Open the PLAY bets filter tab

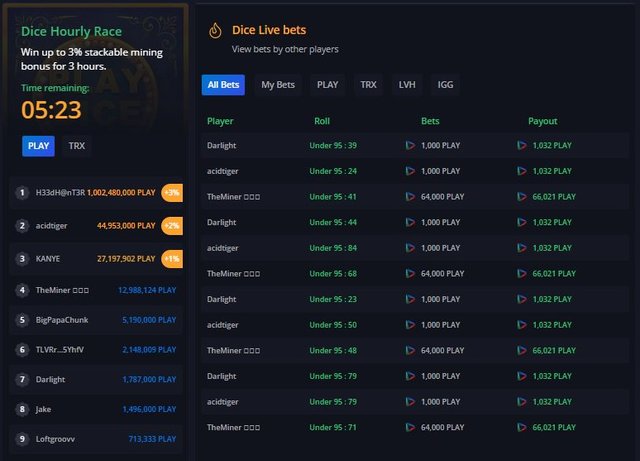pos(327,85)
